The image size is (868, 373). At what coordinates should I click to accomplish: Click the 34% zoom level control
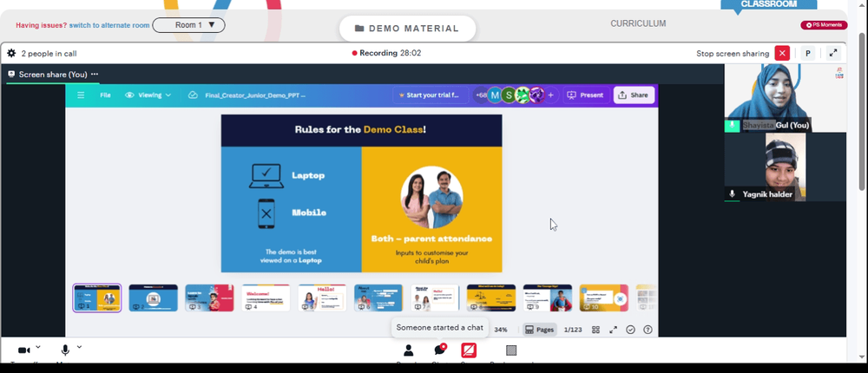(501, 330)
